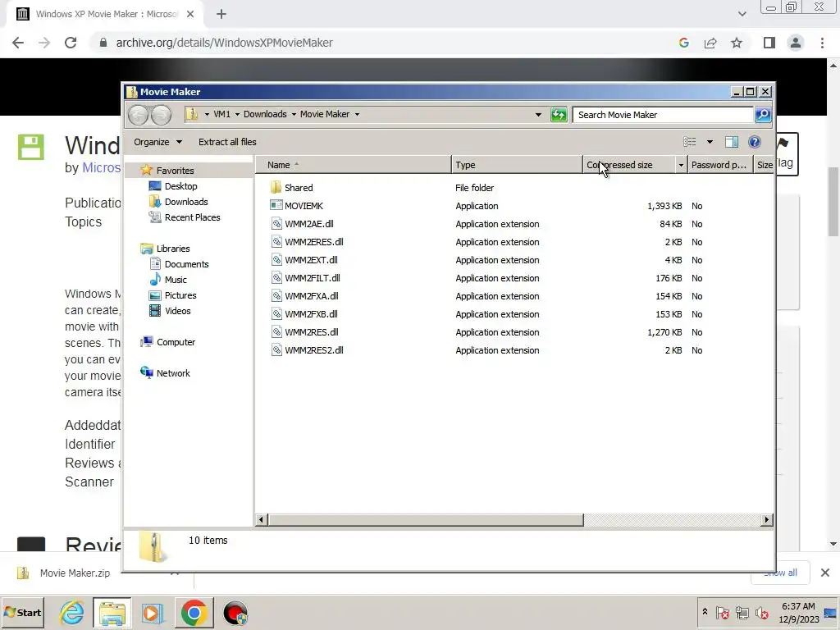840x630 pixels.
Task: Click the horizontal scrollbar right arrow
Action: pos(767,519)
